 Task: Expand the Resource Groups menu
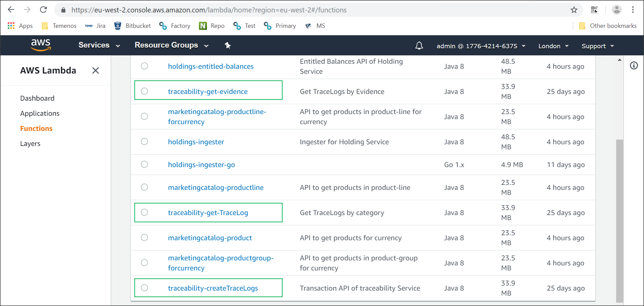click(171, 45)
